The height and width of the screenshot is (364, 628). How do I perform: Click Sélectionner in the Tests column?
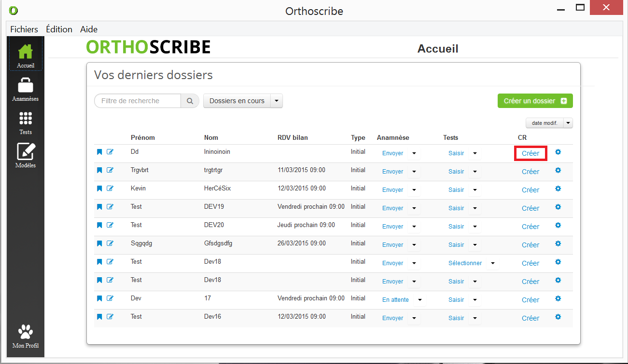pyautogui.click(x=465, y=263)
